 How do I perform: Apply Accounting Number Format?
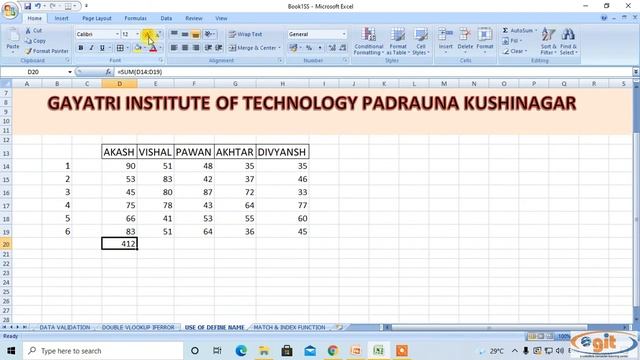293,48
